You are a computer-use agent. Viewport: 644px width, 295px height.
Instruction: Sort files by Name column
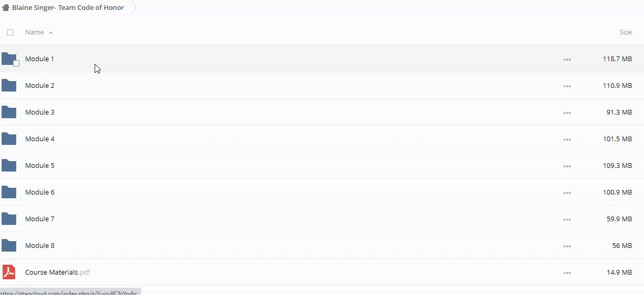click(34, 32)
